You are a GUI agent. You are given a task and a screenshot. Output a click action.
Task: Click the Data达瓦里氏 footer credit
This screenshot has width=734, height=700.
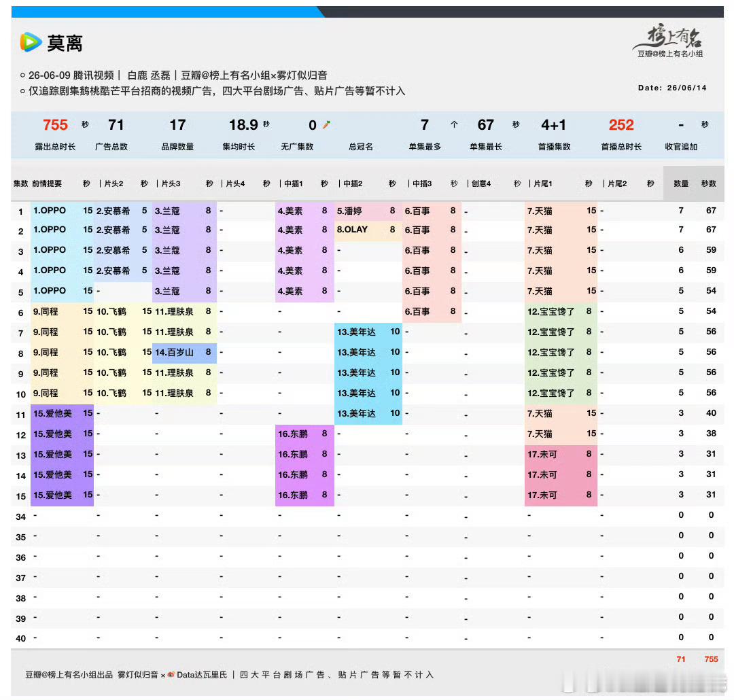[x=202, y=675]
